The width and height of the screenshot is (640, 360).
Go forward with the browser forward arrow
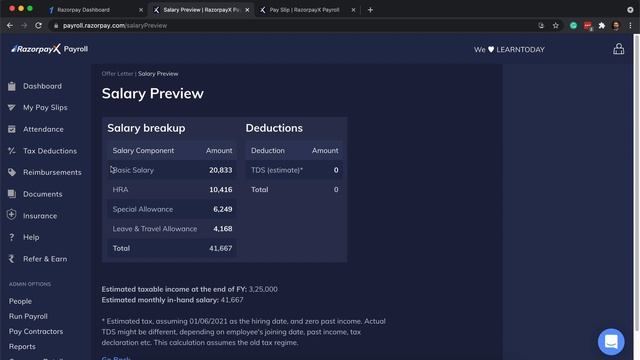[24, 25]
